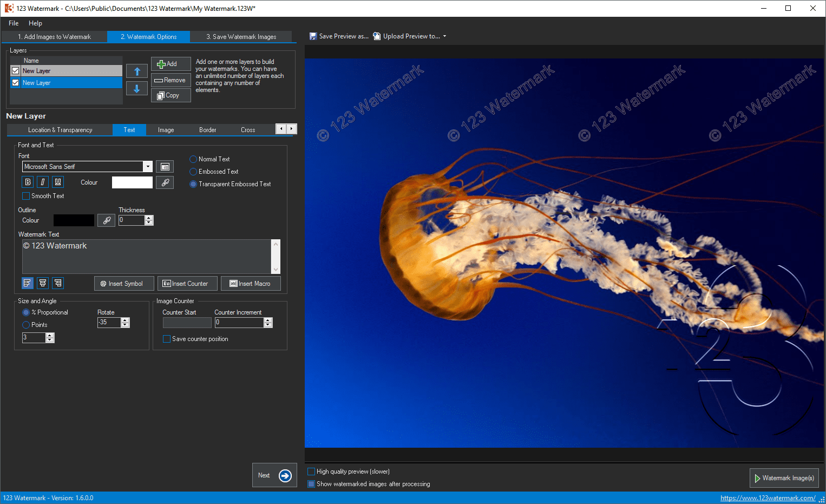Align watermark text right
Viewport: 826px width, 504px height.
pos(58,283)
